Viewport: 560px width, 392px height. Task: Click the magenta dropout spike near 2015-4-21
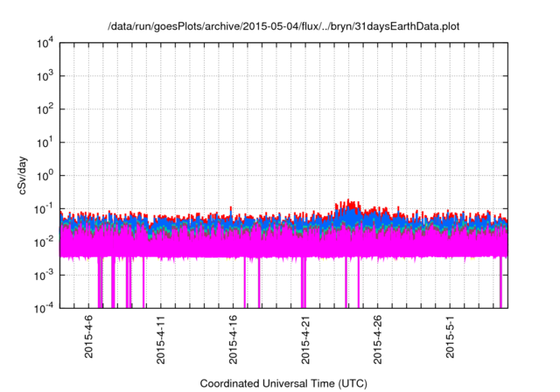(304, 282)
